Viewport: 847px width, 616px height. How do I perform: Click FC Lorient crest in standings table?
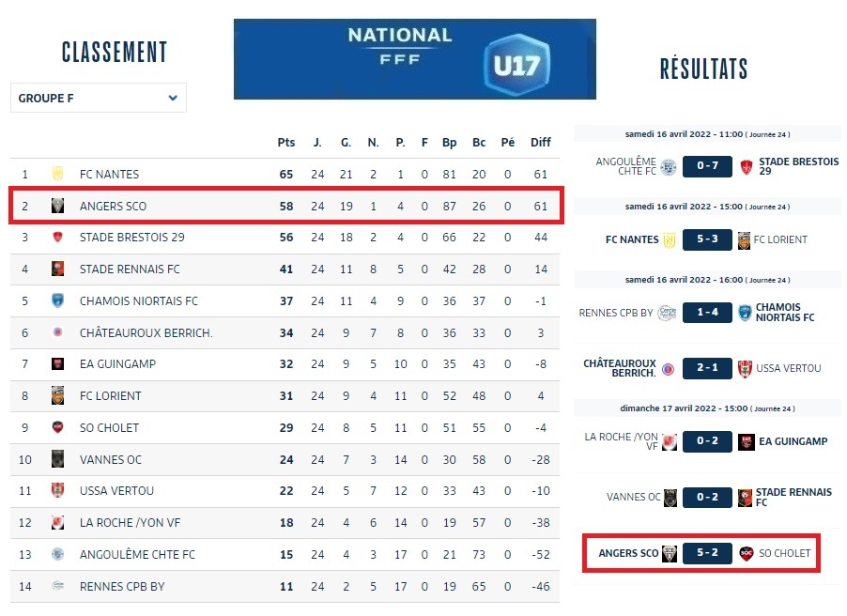tap(57, 396)
